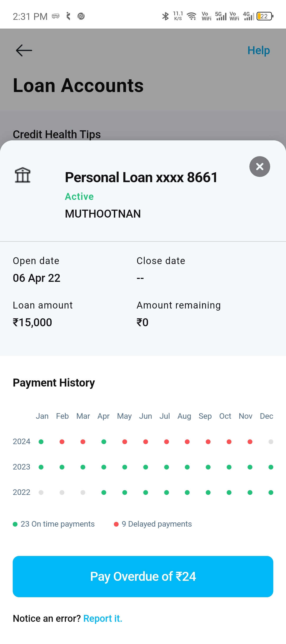This screenshot has width=286, height=644.
Task: Tap the back arrow icon
Action: (x=24, y=50)
